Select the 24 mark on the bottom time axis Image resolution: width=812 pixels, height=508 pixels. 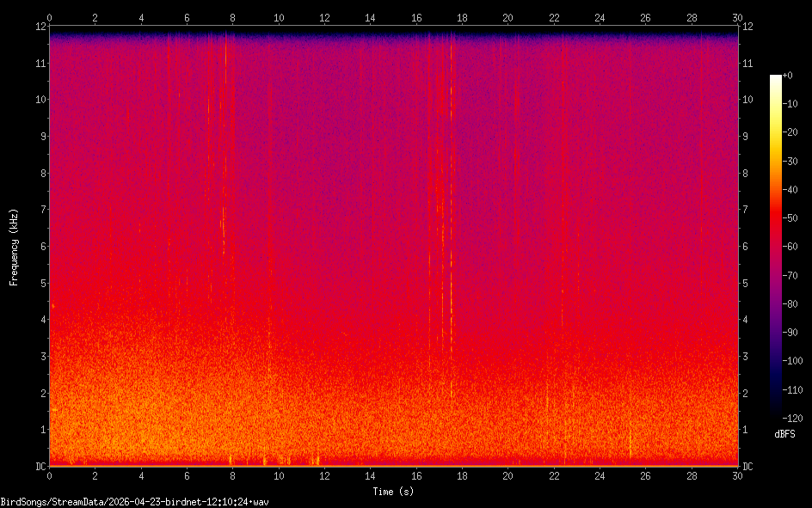click(x=600, y=475)
